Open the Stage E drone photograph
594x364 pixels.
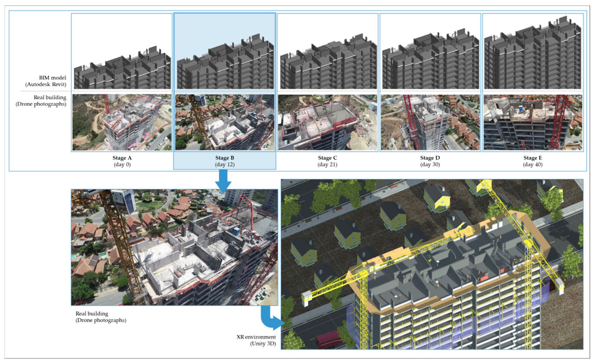click(x=533, y=122)
